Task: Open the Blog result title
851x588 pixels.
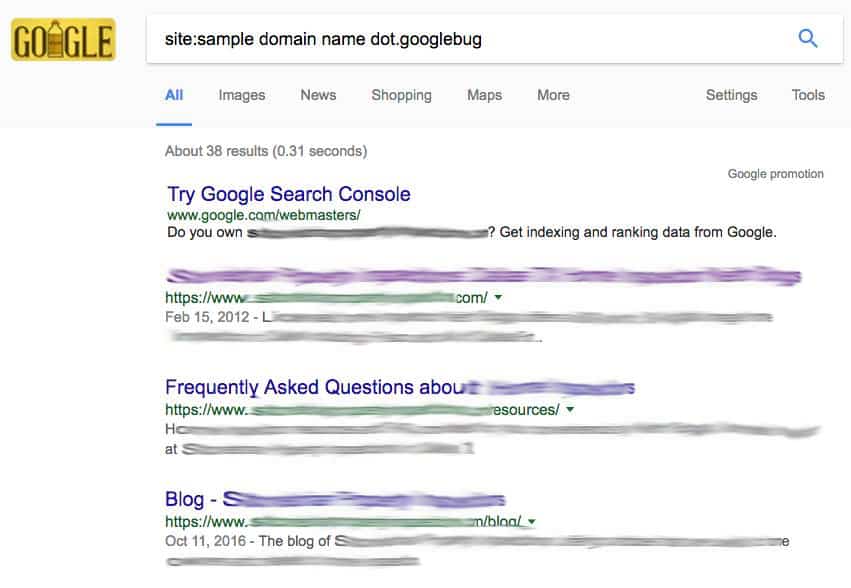Action: coord(335,500)
